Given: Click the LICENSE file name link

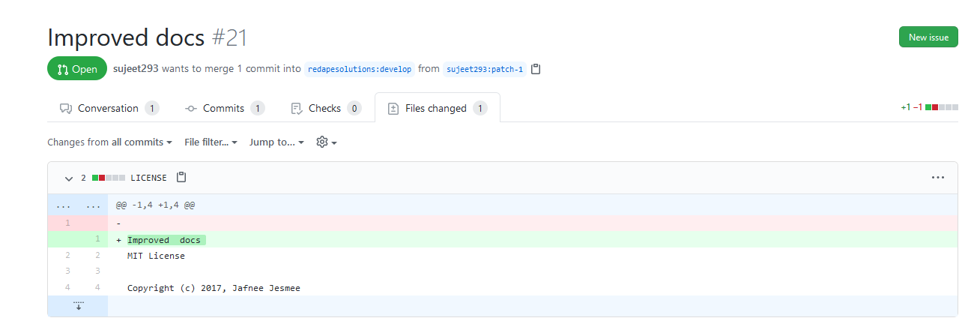Looking at the screenshot, I should 148,178.
